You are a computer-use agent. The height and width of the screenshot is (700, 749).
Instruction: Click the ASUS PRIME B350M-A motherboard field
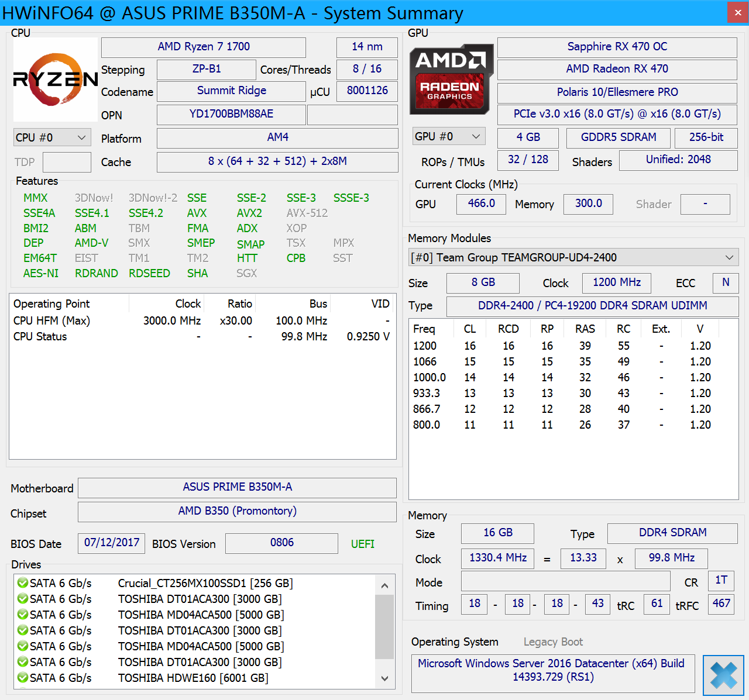[237, 487]
